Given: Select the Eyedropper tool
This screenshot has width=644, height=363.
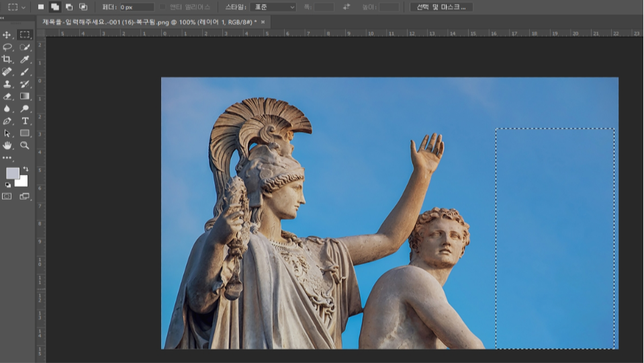Looking at the screenshot, I should [x=25, y=60].
